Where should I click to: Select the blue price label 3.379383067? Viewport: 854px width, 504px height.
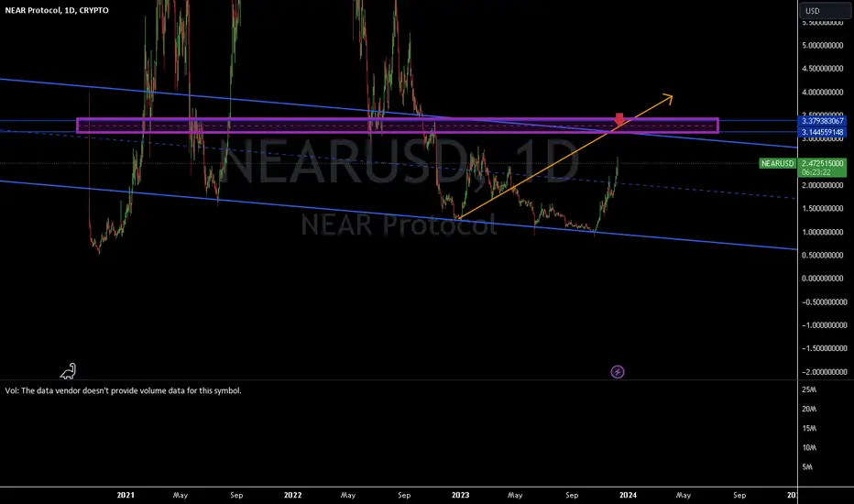tap(823, 121)
